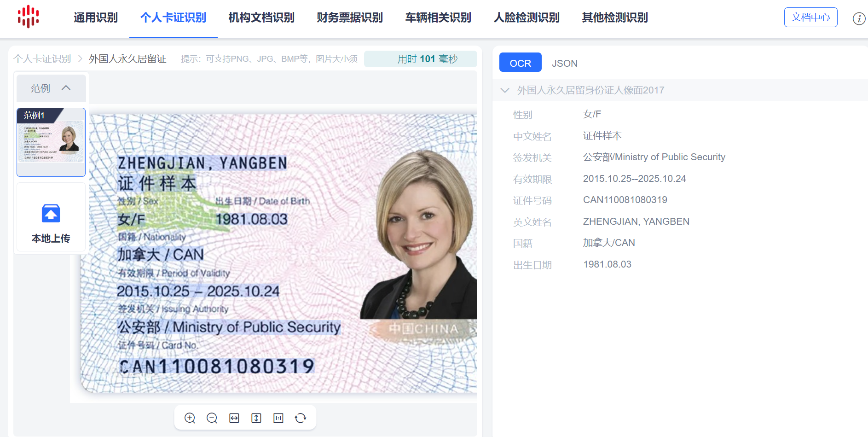
Task: Click the zoom in magnifier icon
Action: 190,418
